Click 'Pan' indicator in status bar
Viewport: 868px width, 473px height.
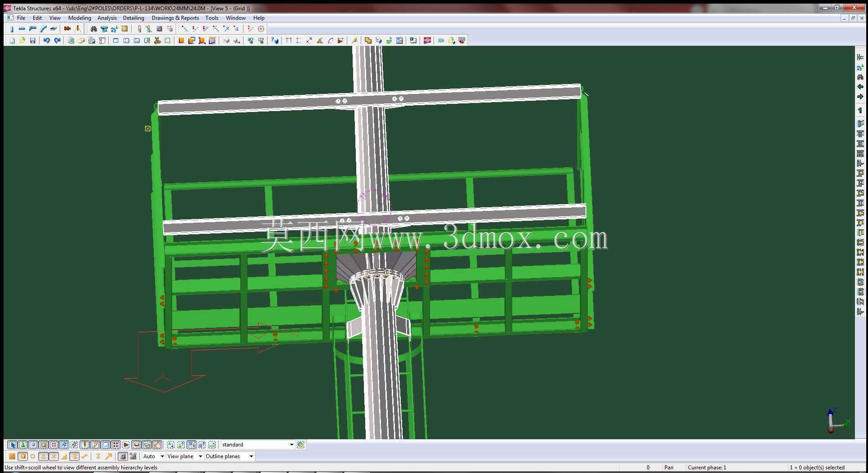pyautogui.click(x=669, y=468)
